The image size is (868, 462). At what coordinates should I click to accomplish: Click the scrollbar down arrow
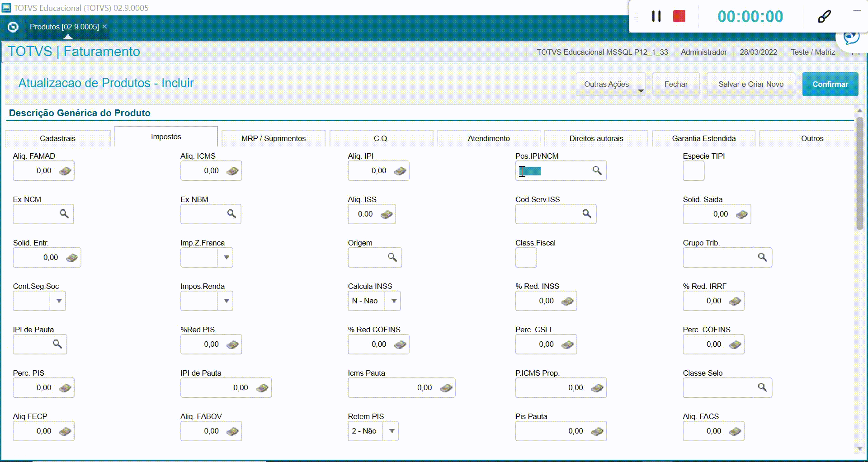[859, 448]
